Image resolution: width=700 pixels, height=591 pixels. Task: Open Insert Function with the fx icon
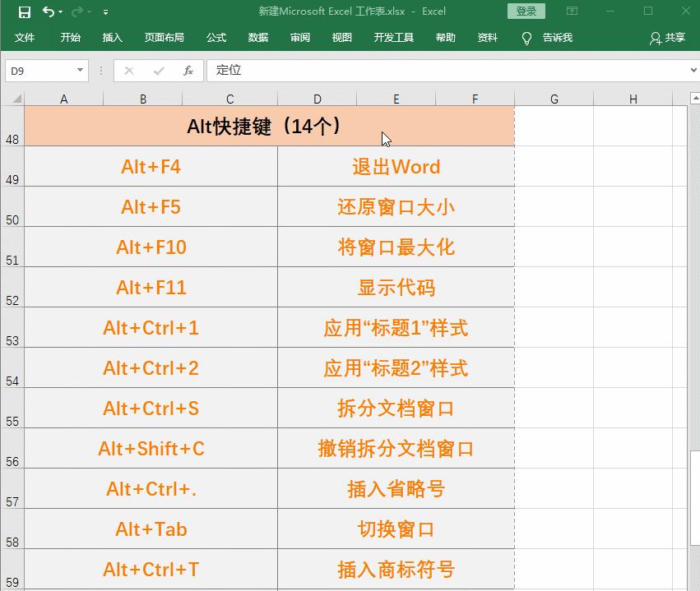click(x=187, y=70)
